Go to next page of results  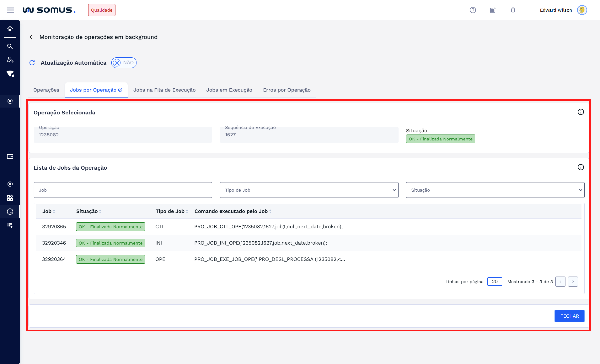pos(573,282)
